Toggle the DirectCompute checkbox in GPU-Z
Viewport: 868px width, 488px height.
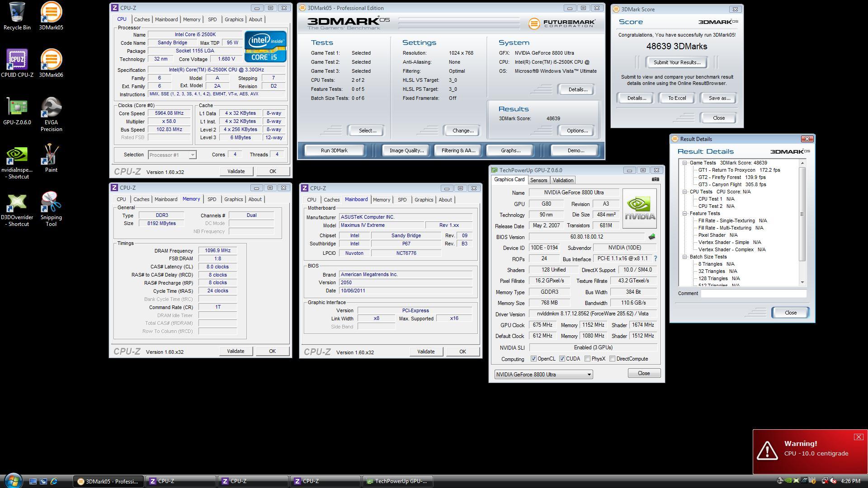[x=612, y=359]
